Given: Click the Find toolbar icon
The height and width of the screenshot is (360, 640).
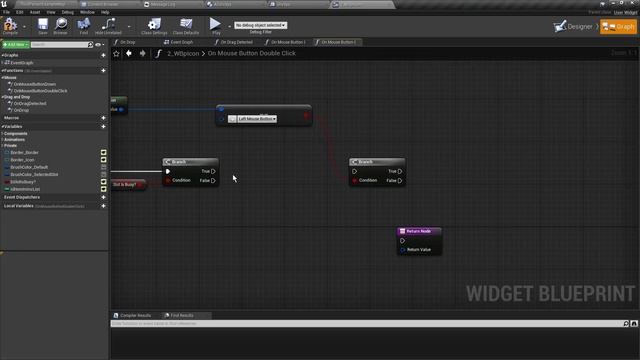Looking at the screenshot, I should pos(84,25).
